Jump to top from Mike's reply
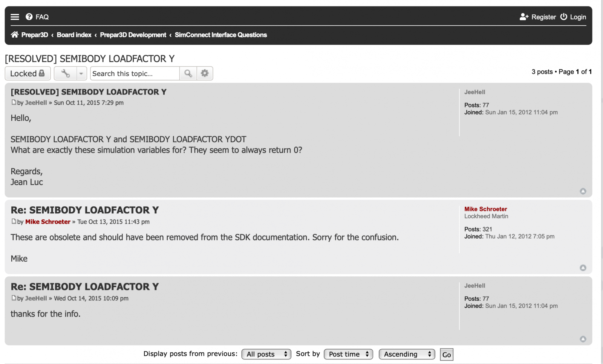 (x=583, y=268)
